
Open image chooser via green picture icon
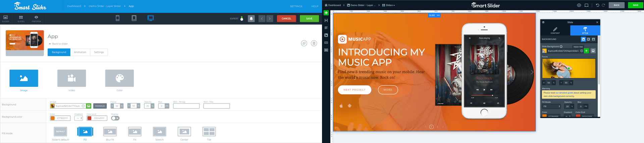pyautogui.click(x=89, y=106)
